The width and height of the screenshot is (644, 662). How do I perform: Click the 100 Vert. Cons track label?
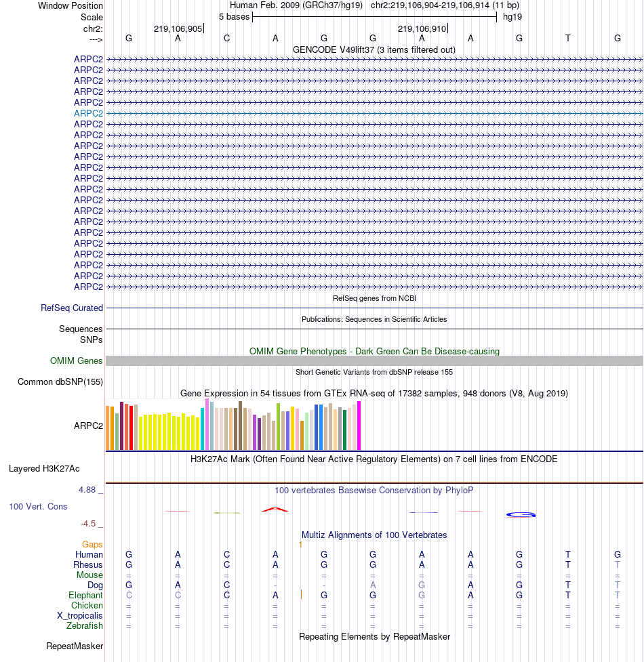click(38, 507)
